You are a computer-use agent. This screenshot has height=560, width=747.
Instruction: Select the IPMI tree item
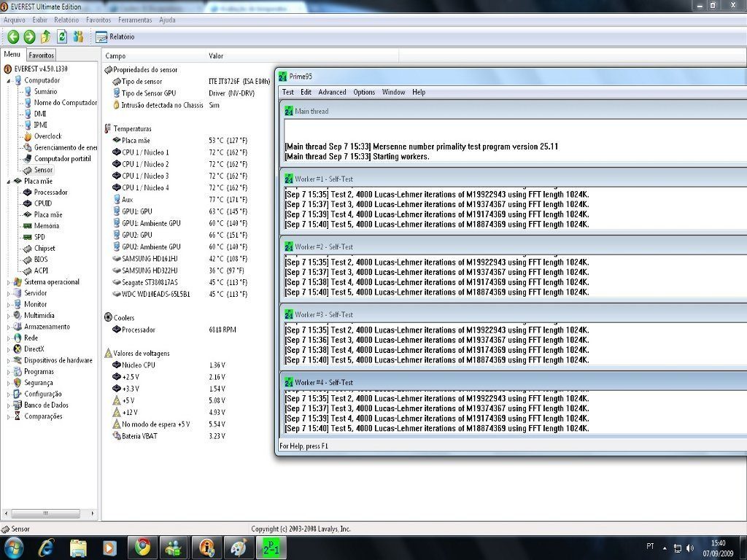(41, 125)
